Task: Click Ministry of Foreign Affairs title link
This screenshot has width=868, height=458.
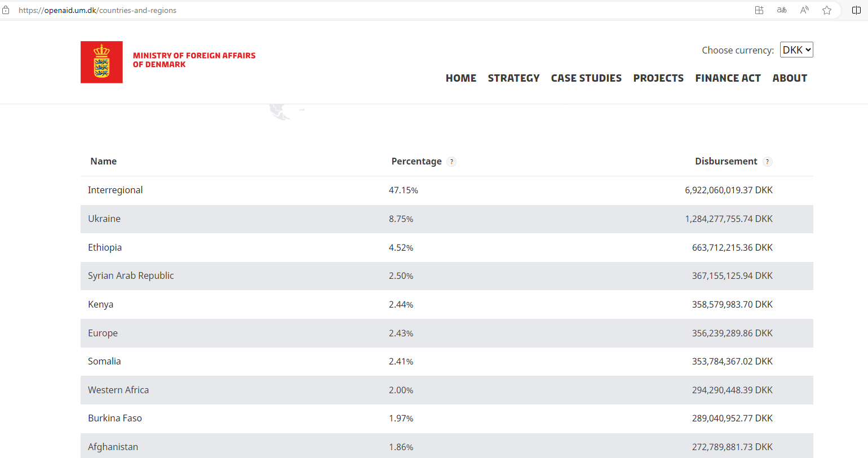Action: tap(194, 60)
